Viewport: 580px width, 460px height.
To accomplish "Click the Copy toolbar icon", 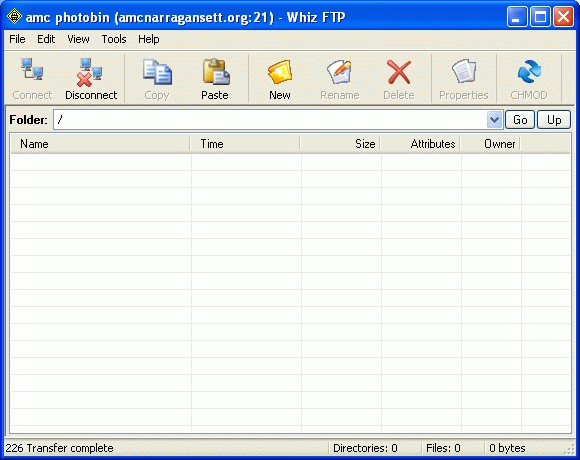I will [x=157, y=71].
